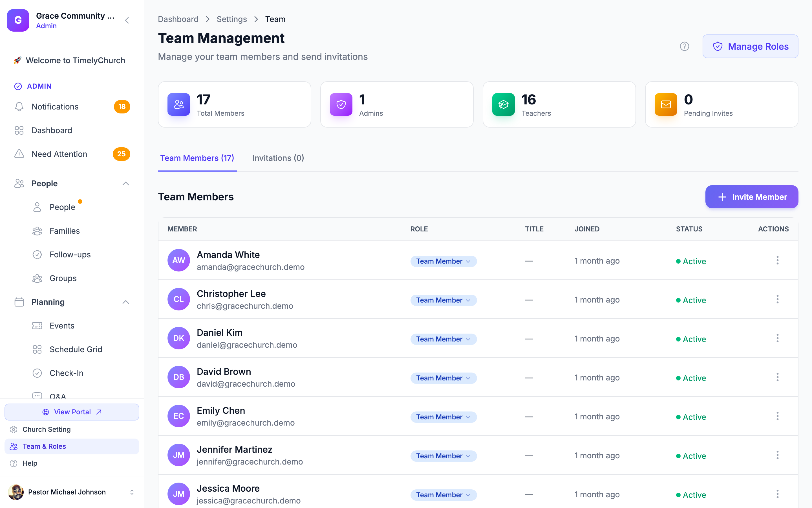Click the ROLE column header
812x508 pixels.
pyautogui.click(x=419, y=229)
